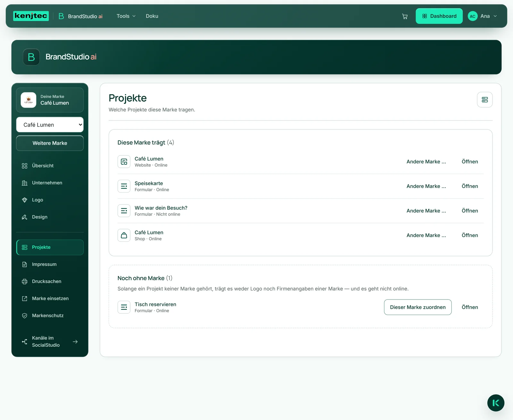The width and height of the screenshot is (513, 420).
Task: Open the Ana account menu chevron
Action: click(495, 16)
